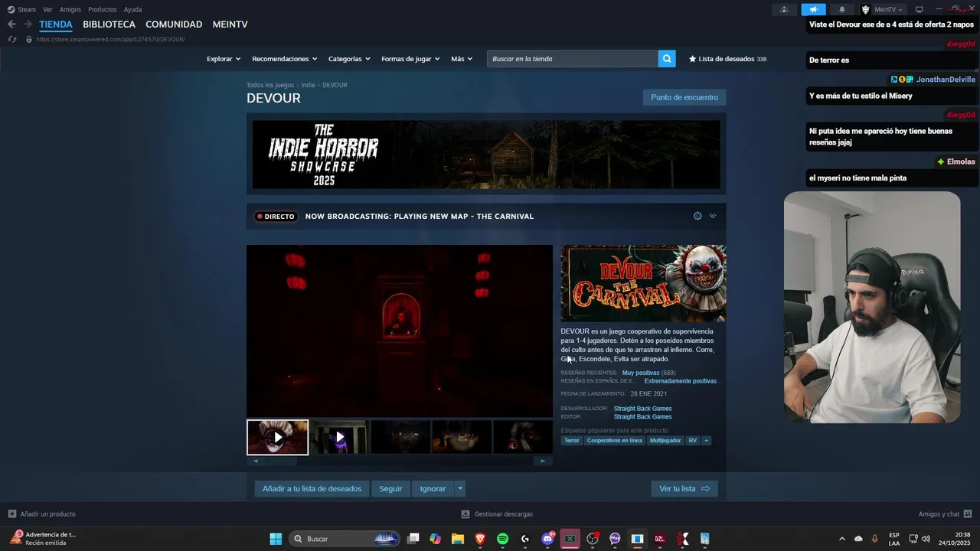Open the Lista de deseados link

[727, 59]
